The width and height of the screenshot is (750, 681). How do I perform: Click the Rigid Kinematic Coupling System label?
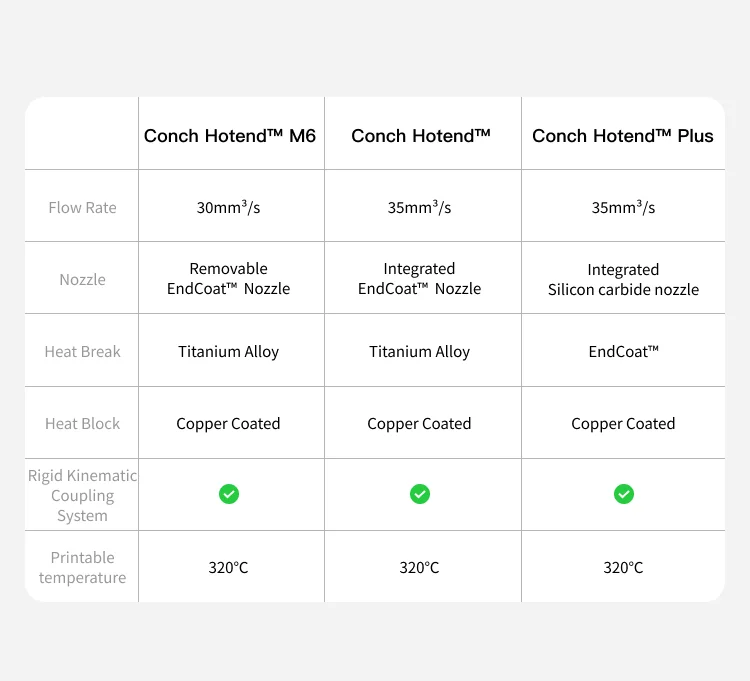[82, 496]
